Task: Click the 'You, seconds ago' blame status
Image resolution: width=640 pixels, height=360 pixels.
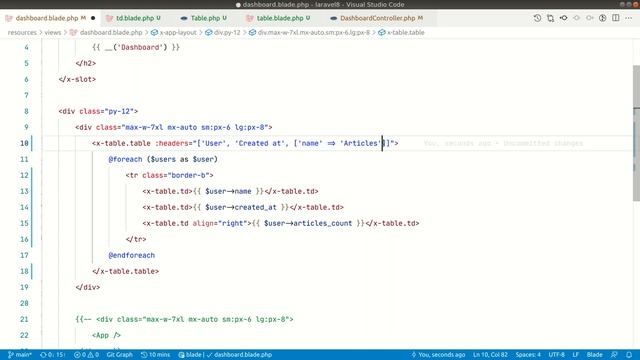Action: tap(438, 354)
